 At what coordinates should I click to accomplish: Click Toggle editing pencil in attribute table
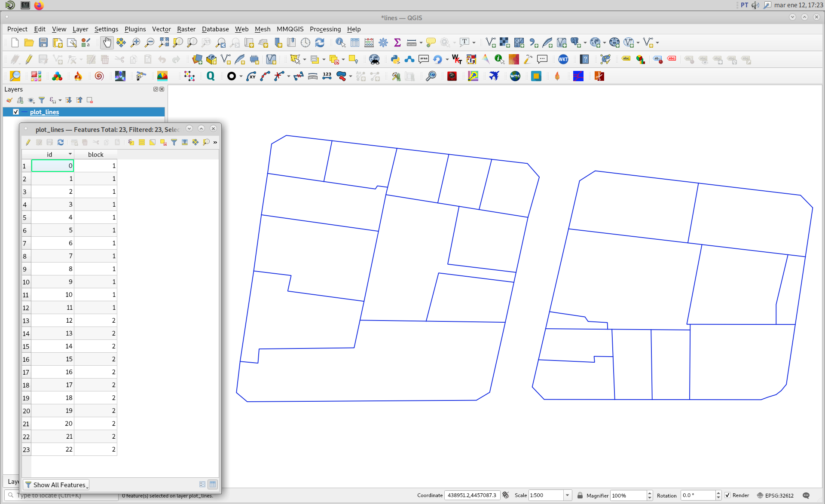[28, 142]
